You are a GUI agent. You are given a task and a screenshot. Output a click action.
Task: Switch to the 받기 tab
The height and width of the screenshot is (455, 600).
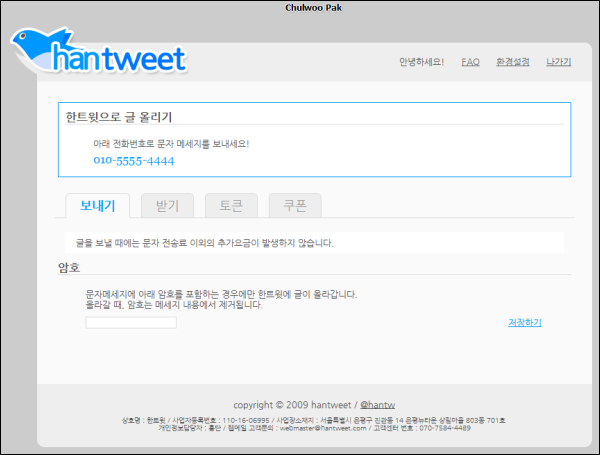[x=167, y=206]
